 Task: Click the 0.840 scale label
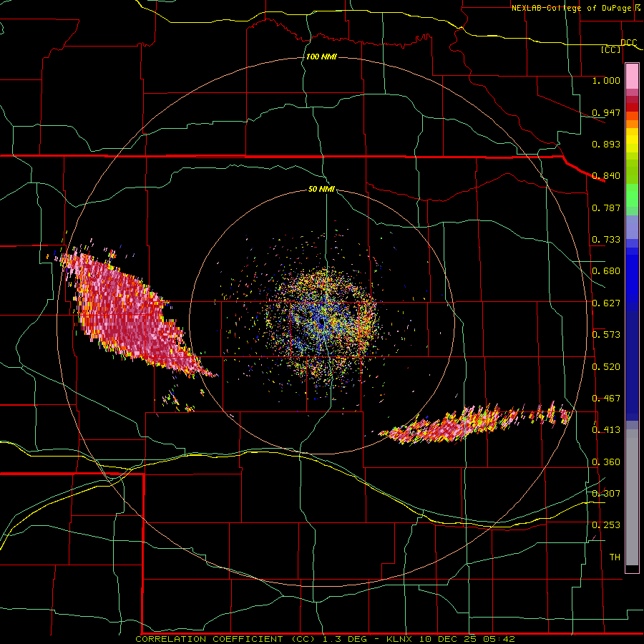tap(606, 176)
